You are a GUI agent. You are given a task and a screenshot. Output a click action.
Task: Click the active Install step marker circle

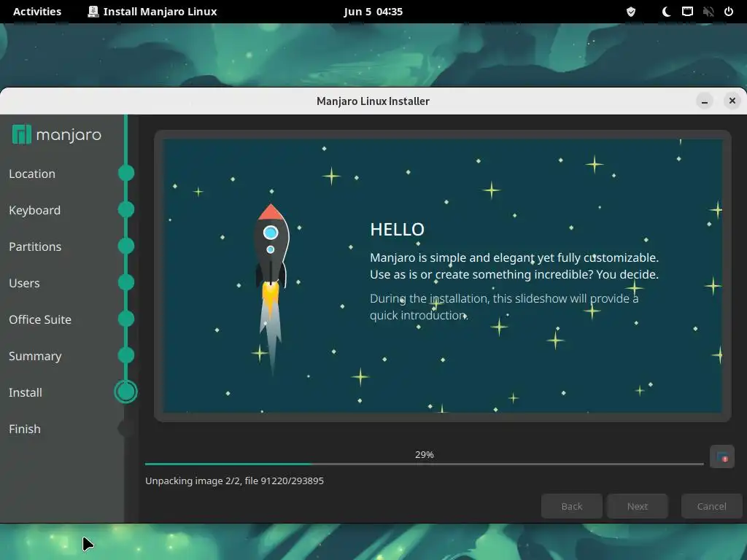[125, 392]
